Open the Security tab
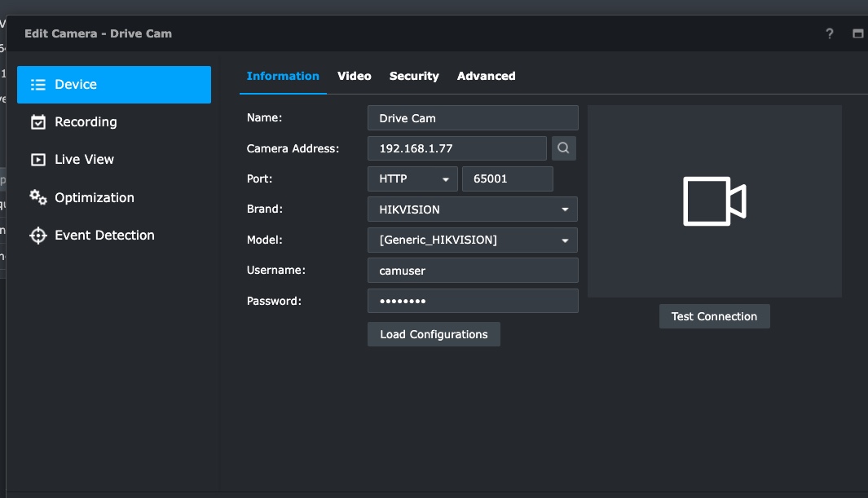Screen dimensions: 868x498 tap(414, 76)
